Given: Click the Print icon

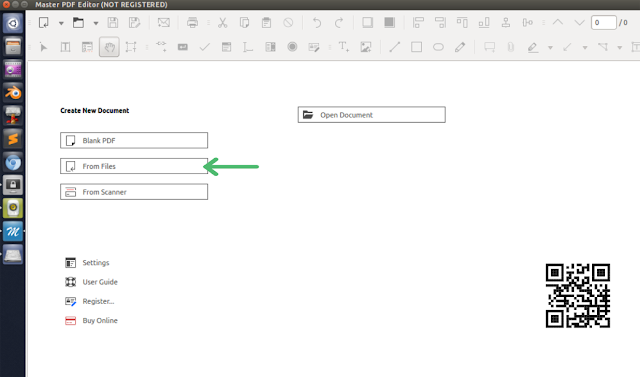Looking at the screenshot, I should (192, 22).
